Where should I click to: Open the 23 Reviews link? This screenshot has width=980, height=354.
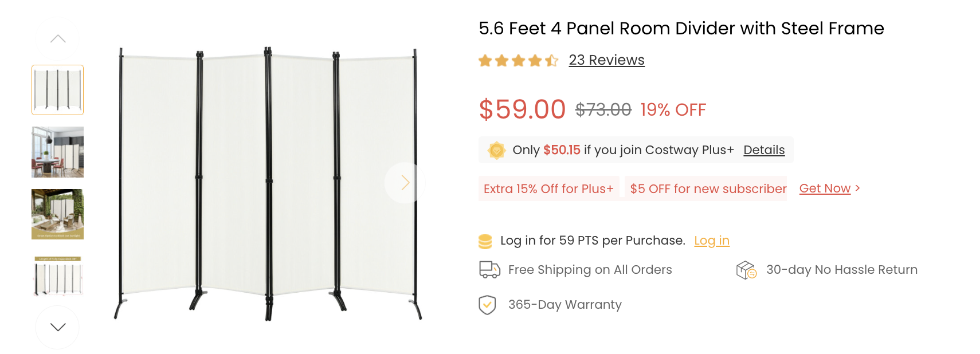coord(606,60)
